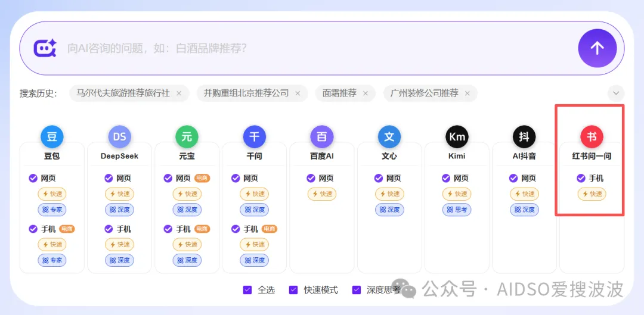644x315 pixels.
Task: Click 深度 tag under DeepSeek 手机
Action: [x=119, y=260]
